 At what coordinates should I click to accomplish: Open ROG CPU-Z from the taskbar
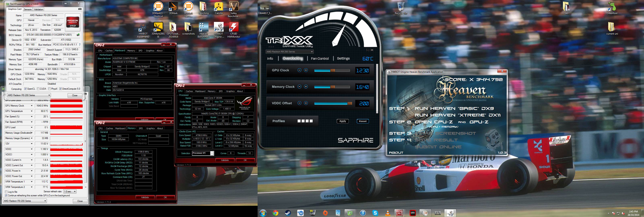click(x=399, y=213)
